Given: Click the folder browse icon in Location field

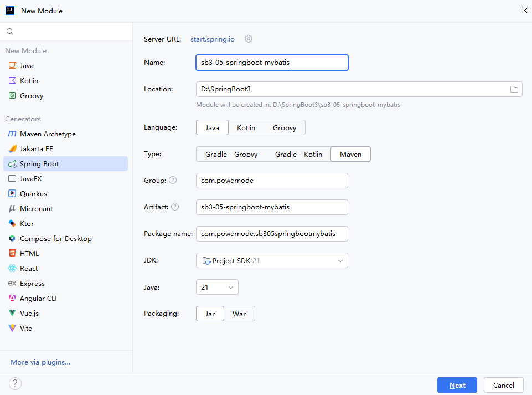Looking at the screenshot, I should click(x=514, y=89).
